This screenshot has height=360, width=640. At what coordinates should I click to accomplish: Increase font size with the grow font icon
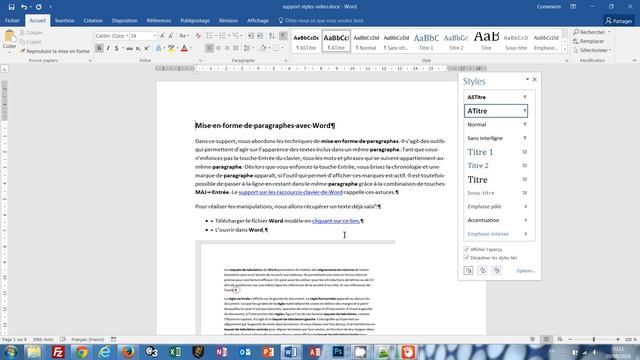pos(162,36)
